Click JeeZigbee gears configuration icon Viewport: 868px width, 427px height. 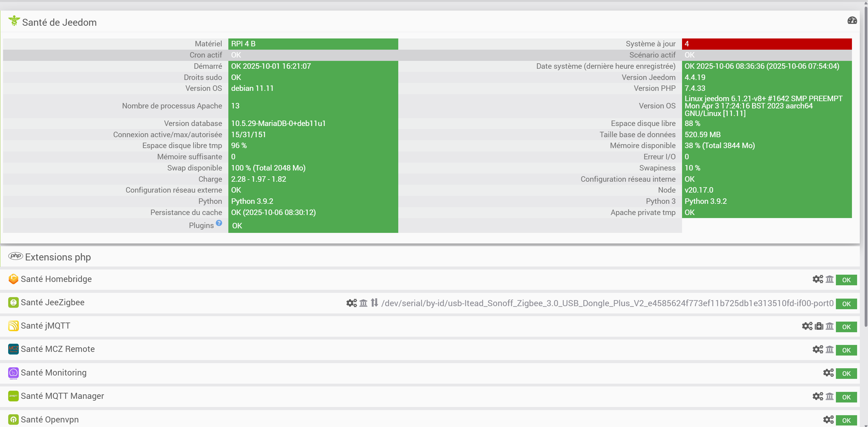pos(351,303)
